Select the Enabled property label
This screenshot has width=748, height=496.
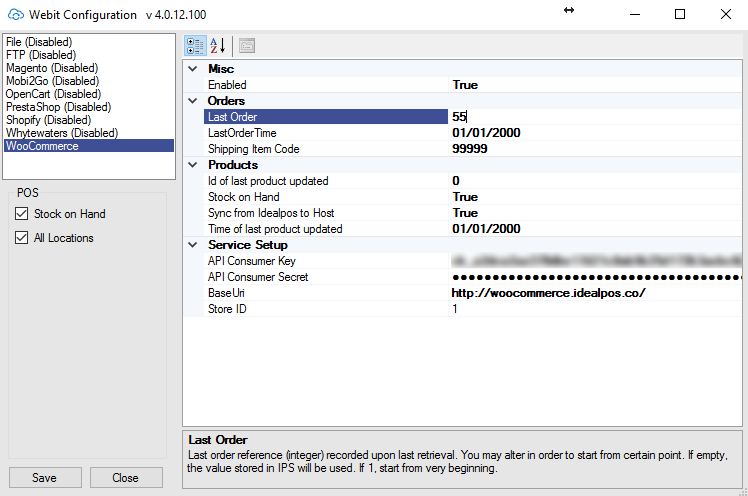click(x=326, y=85)
